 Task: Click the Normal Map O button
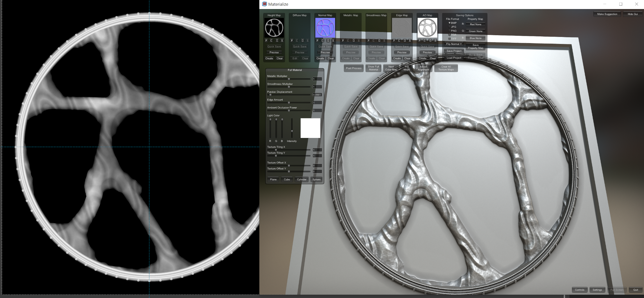[x=328, y=41]
